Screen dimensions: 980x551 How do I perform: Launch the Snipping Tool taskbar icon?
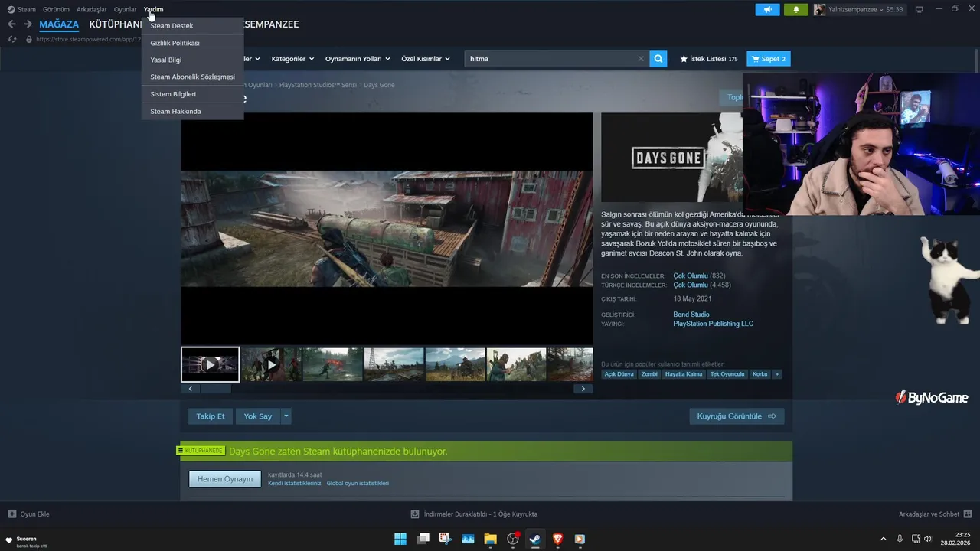tap(445, 539)
